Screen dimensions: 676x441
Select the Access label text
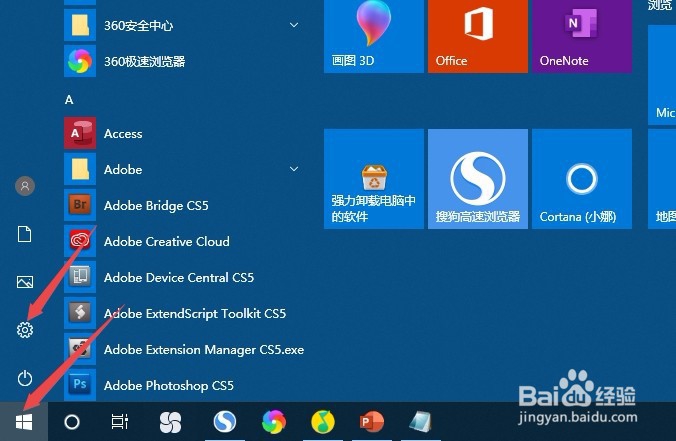123,134
